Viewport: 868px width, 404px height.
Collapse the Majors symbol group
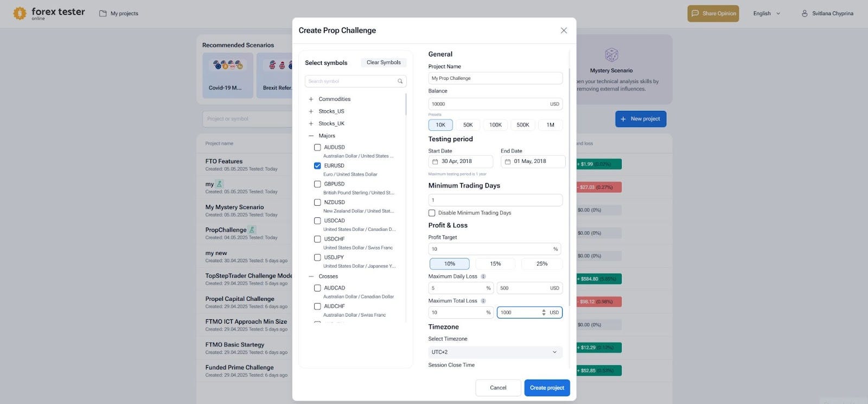[311, 136]
